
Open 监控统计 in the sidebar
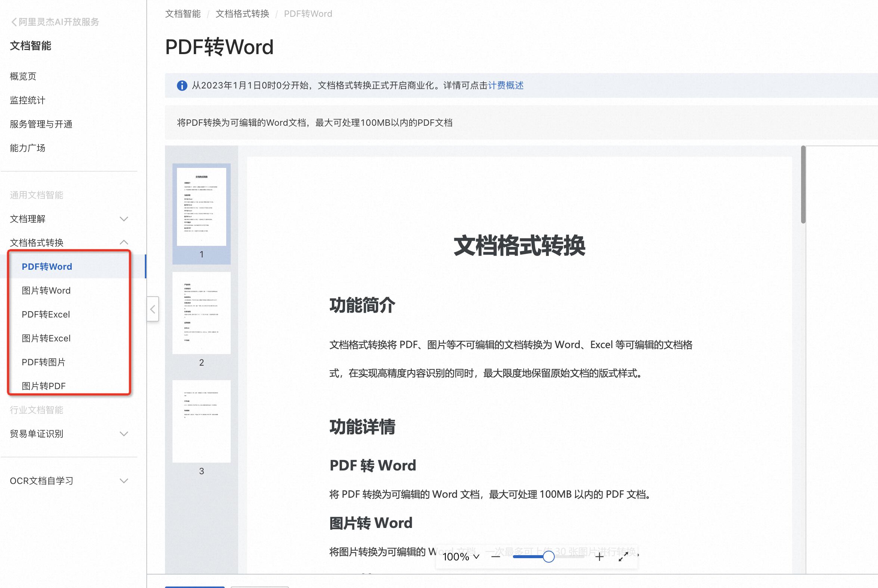coord(27,100)
